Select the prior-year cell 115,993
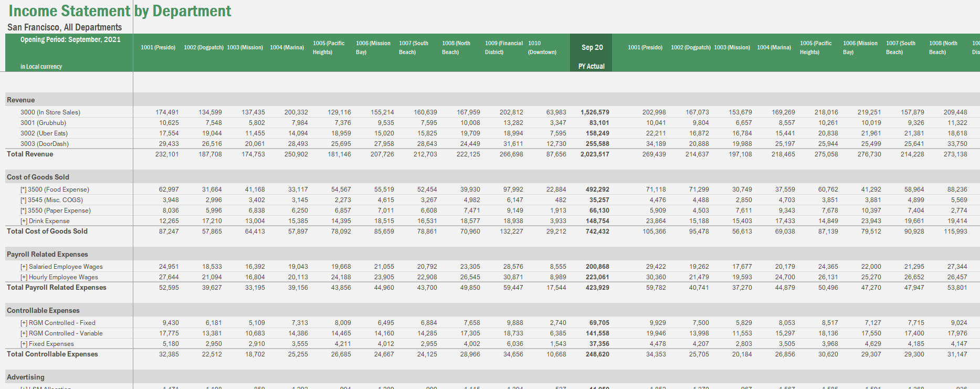980x389 pixels. (955, 232)
